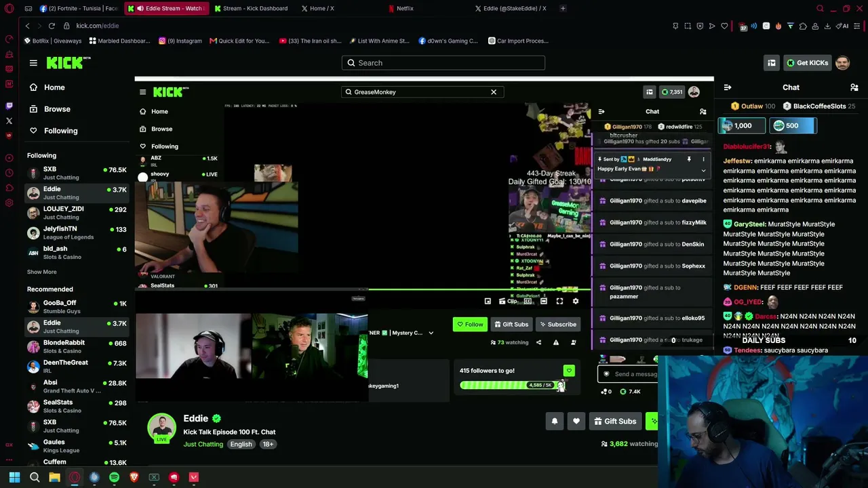
Task: Open stream video settings gear
Action: pyautogui.click(x=576, y=301)
